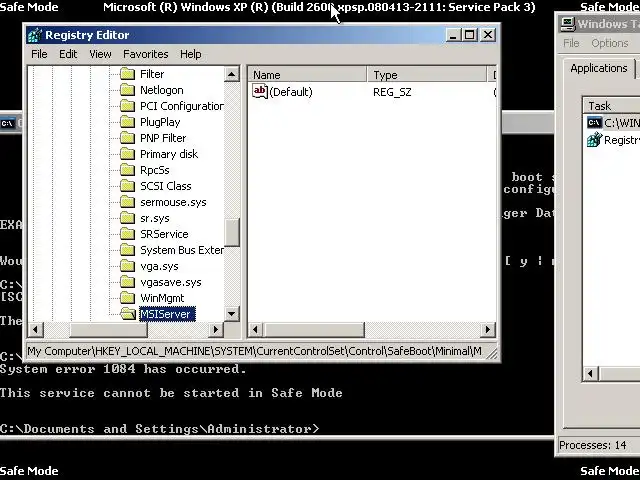Click the tree pane scroll right arrow
Screen dimensions: 640x480
216,329
